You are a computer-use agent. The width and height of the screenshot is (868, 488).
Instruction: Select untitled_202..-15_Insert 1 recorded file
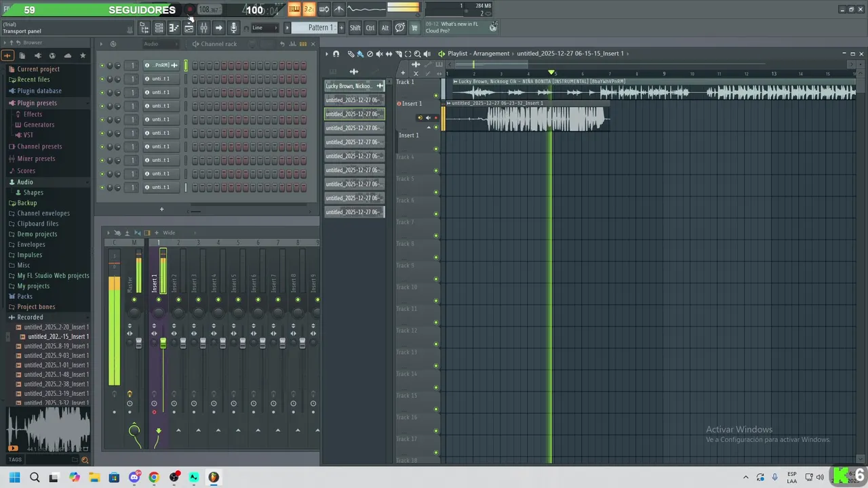tap(58, 337)
